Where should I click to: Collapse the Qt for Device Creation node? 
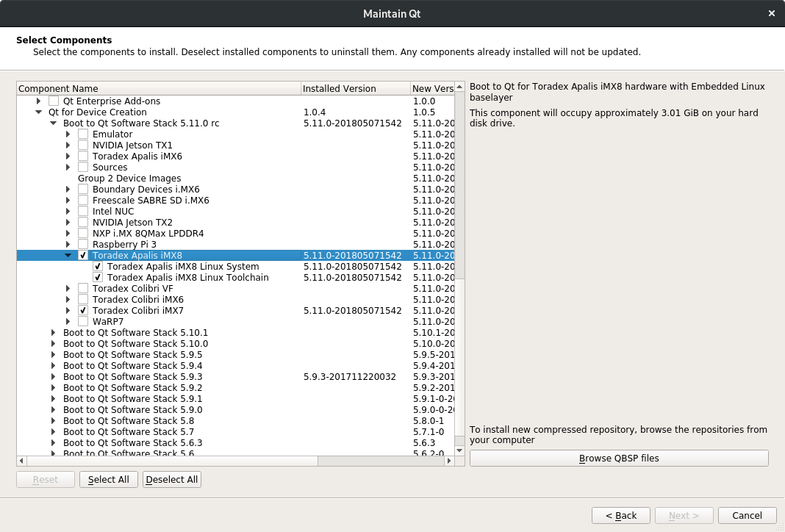coord(38,112)
